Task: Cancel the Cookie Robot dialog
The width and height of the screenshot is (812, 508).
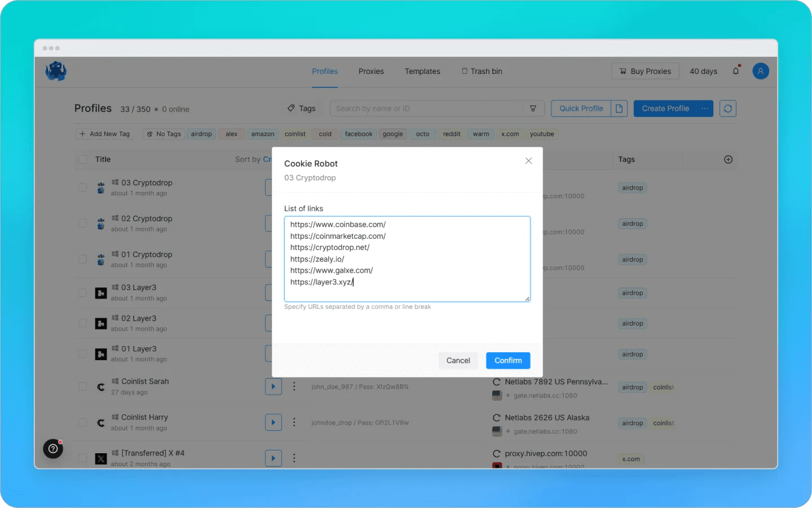Action: tap(458, 361)
